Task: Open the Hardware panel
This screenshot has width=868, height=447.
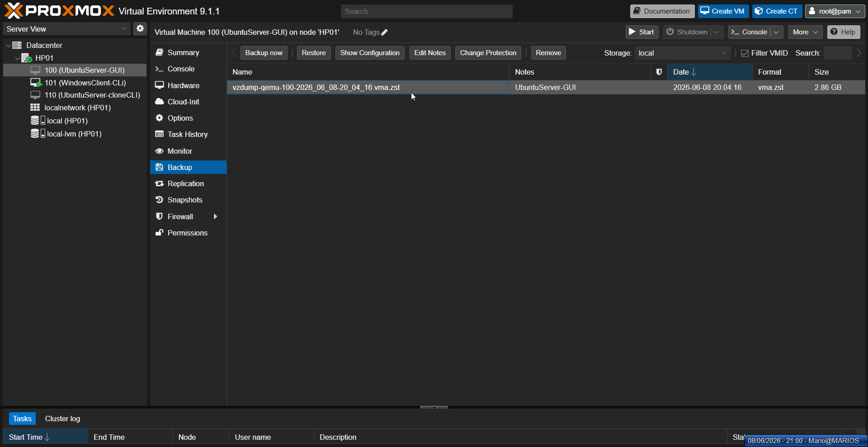Action: pyautogui.click(x=183, y=85)
